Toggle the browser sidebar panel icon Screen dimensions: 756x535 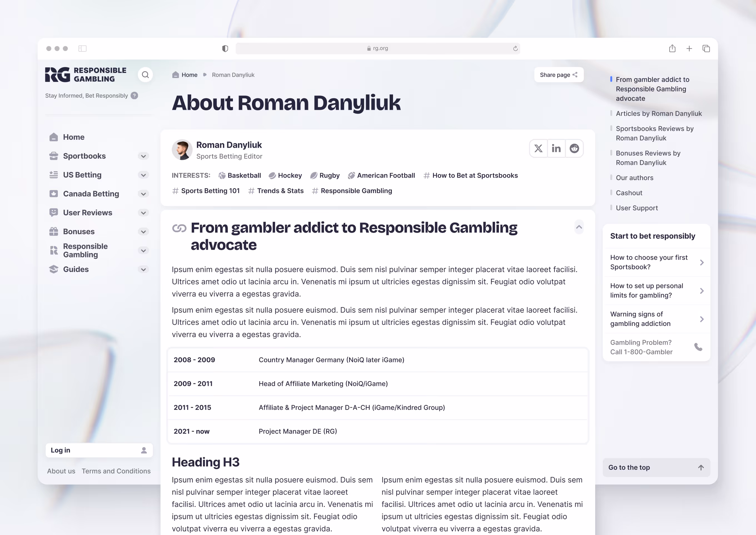(x=82, y=48)
